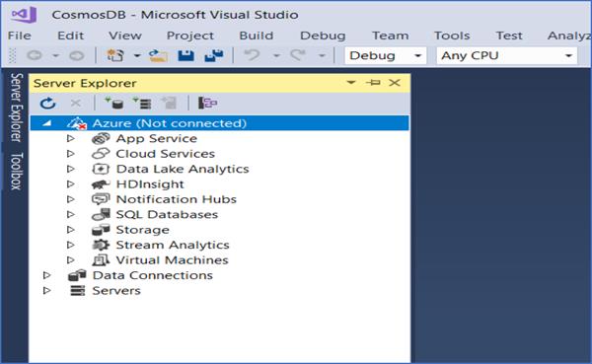Image resolution: width=592 pixels, height=364 pixels.
Task: Click the Stop Refreshing X icon
Action: coord(76,103)
